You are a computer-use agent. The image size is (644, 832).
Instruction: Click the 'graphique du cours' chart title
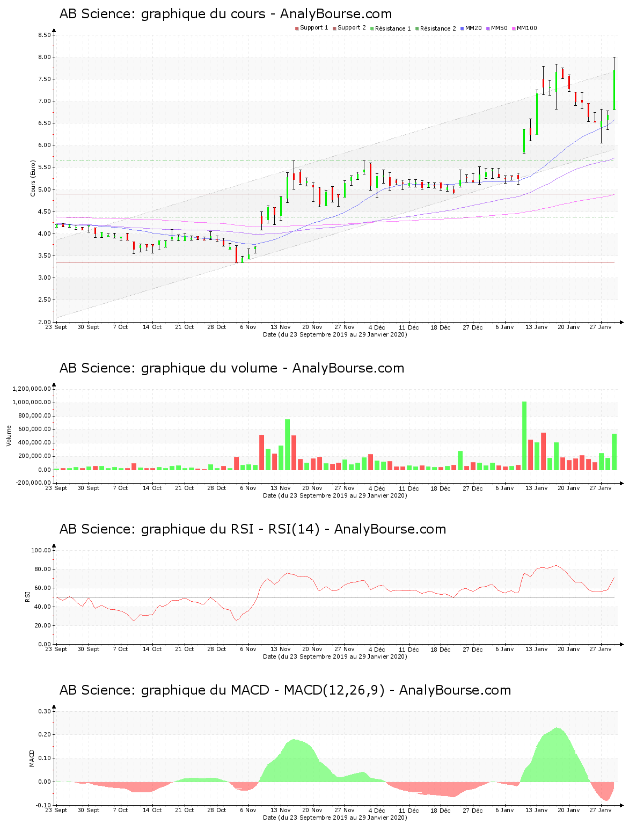coord(226,14)
